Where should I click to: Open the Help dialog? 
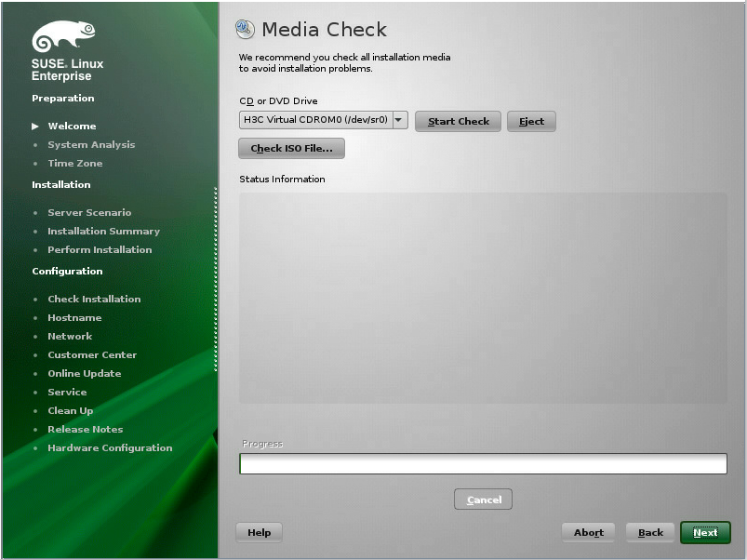[260, 532]
